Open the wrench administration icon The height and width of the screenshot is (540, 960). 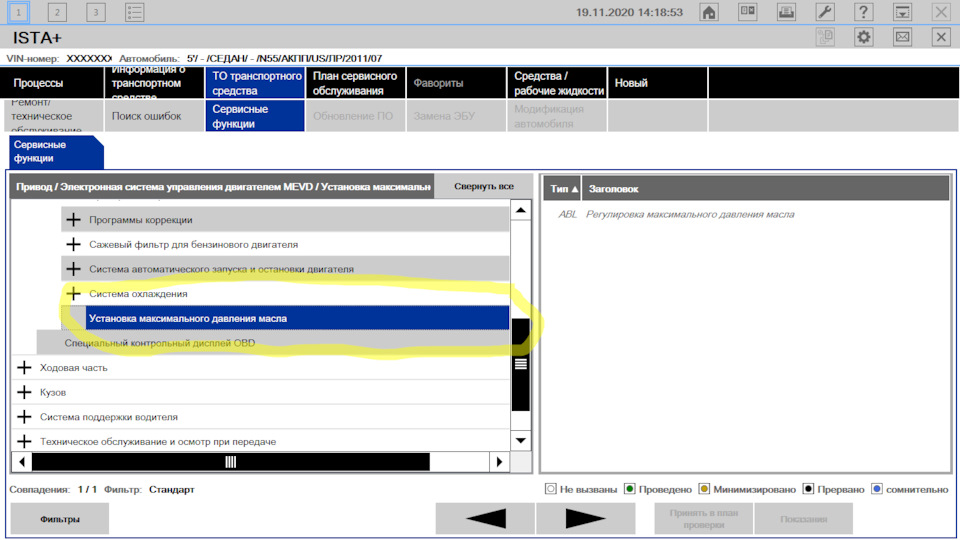point(825,12)
